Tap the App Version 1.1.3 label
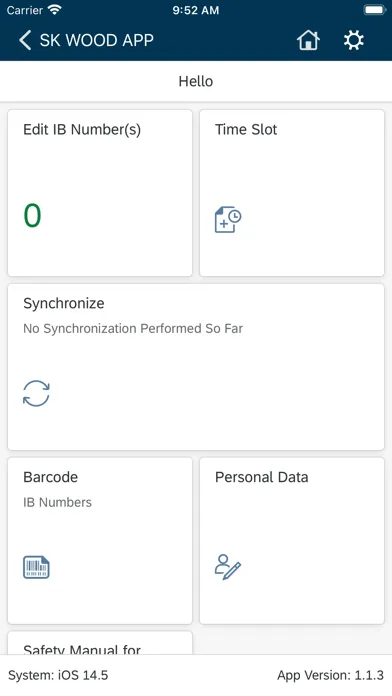This screenshot has height=696, width=392. click(x=330, y=676)
